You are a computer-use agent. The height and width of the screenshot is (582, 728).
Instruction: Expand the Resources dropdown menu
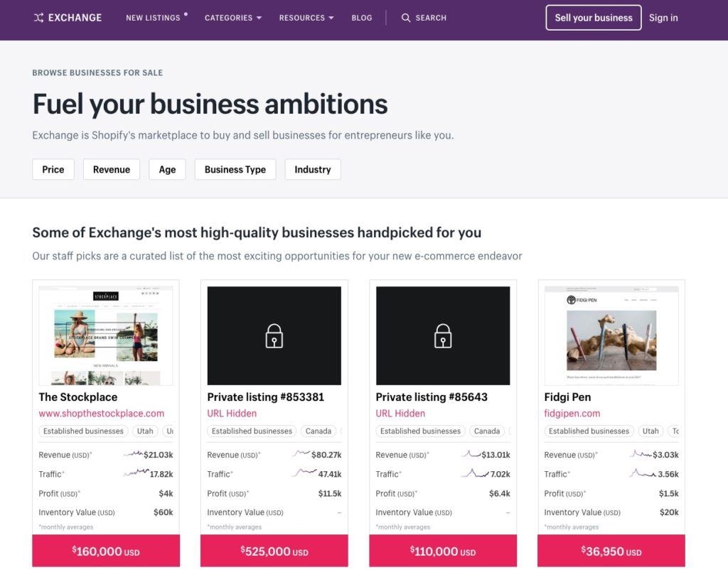(x=306, y=18)
